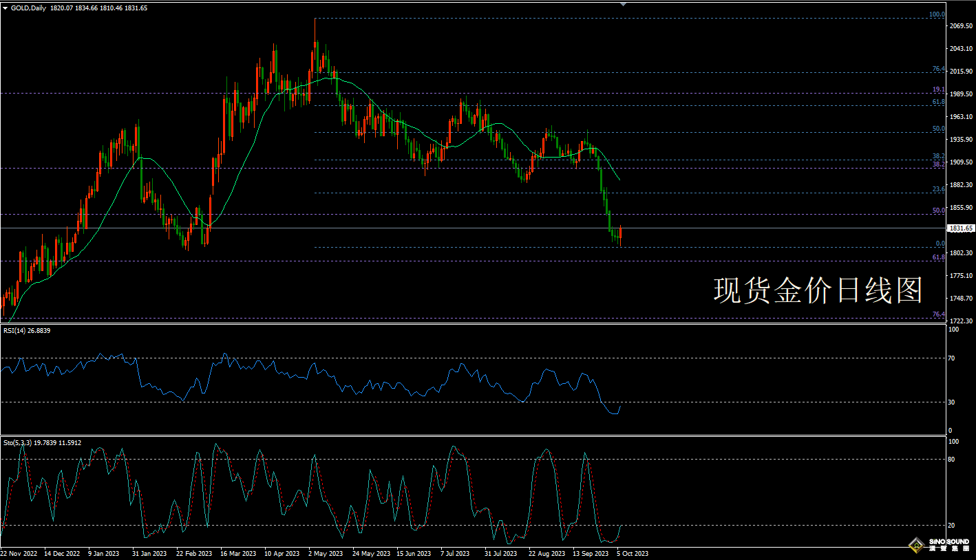Click the 1722.30 price scale value
The width and height of the screenshot is (976, 560).
961,321
